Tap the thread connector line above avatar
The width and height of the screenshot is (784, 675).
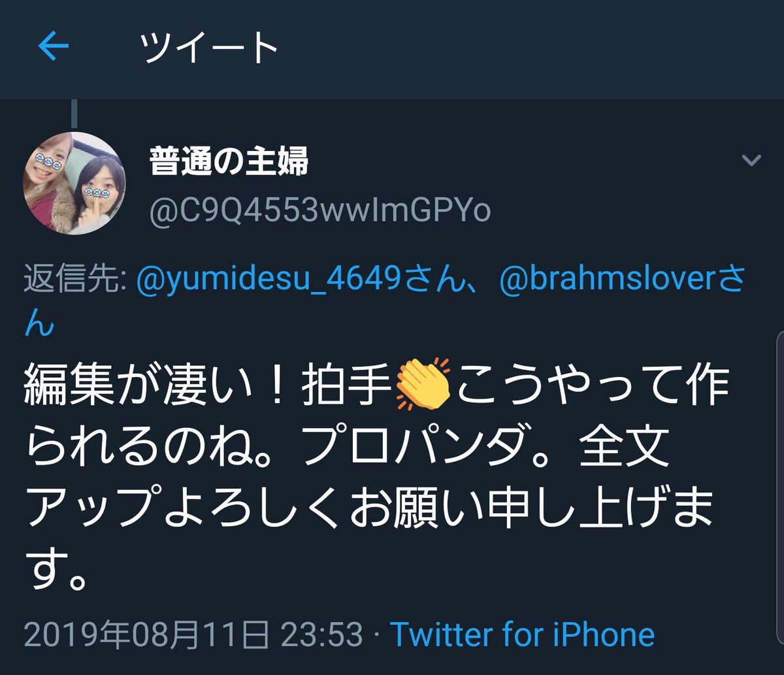tap(74, 113)
